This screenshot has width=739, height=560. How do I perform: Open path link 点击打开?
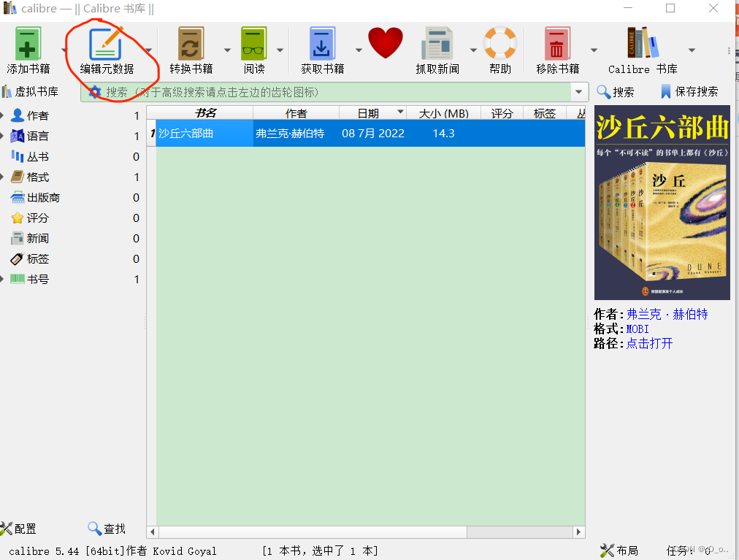click(649, 343)
